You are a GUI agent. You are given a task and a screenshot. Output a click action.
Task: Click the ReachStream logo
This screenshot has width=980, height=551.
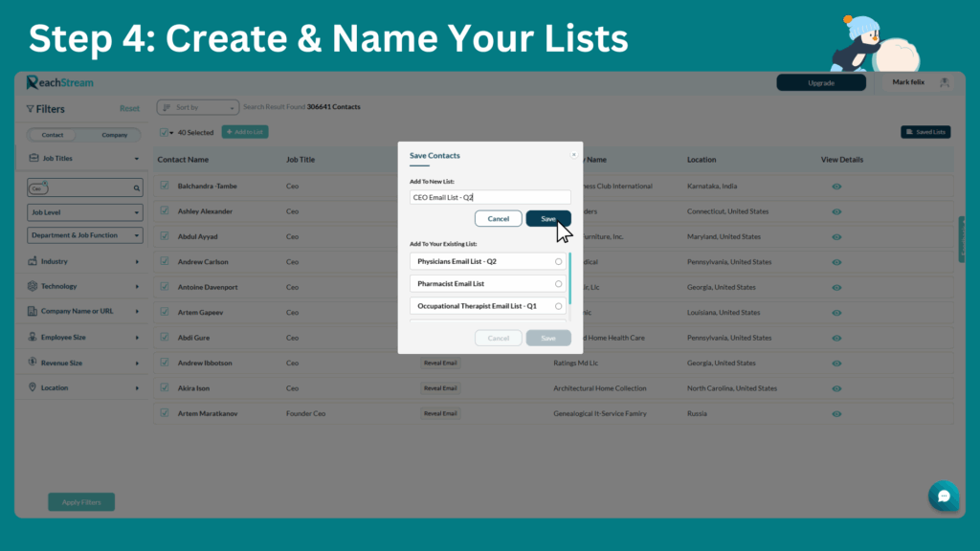click(x=59, y=83)
